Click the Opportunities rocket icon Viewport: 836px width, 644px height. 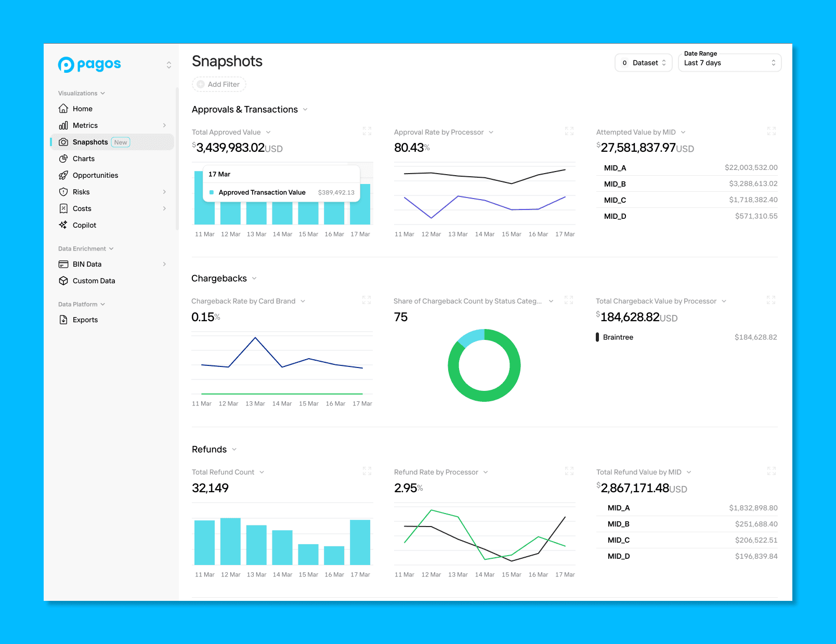coord(63,175)
